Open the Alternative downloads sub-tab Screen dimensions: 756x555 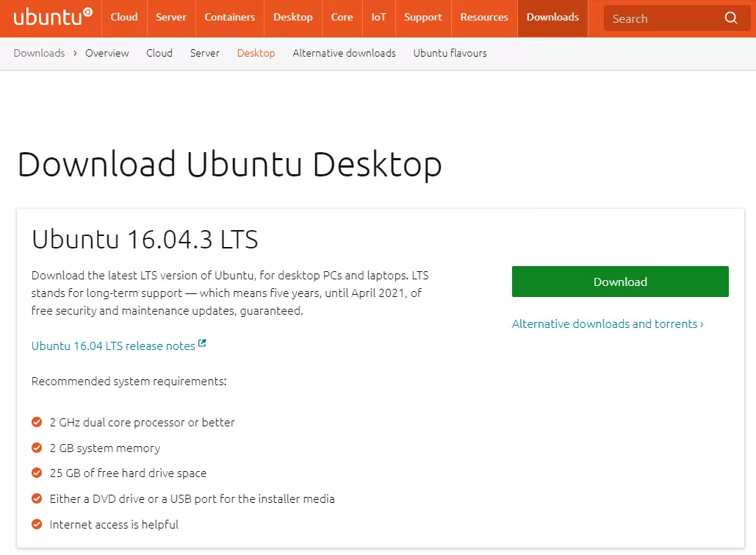[x=345, y=53]
